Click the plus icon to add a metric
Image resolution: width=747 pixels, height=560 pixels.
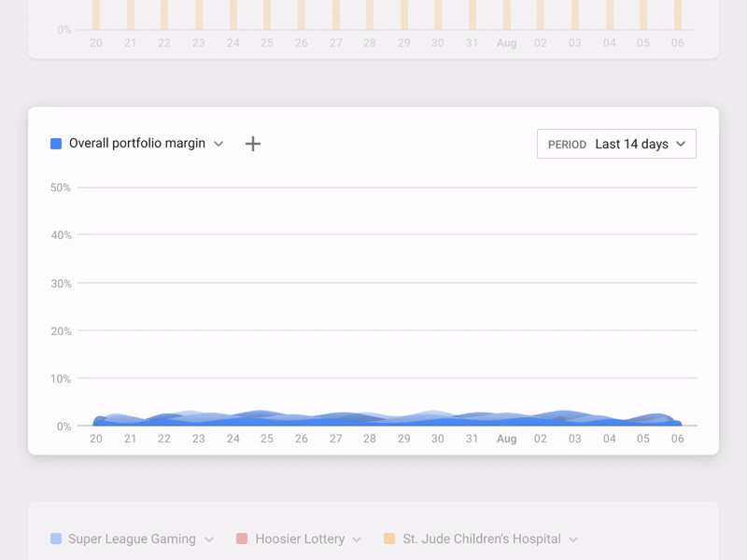coord(253,144)
